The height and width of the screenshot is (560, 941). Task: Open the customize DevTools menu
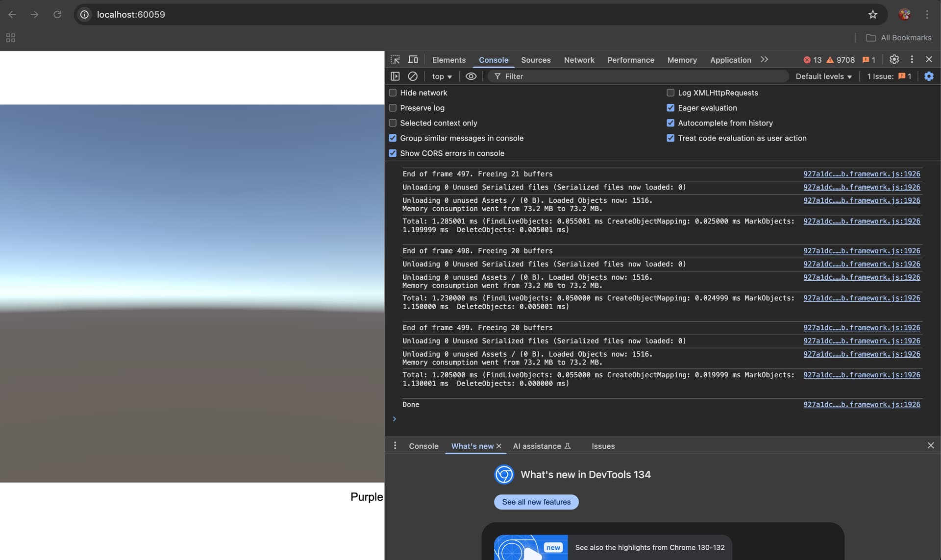pos(912,59)
